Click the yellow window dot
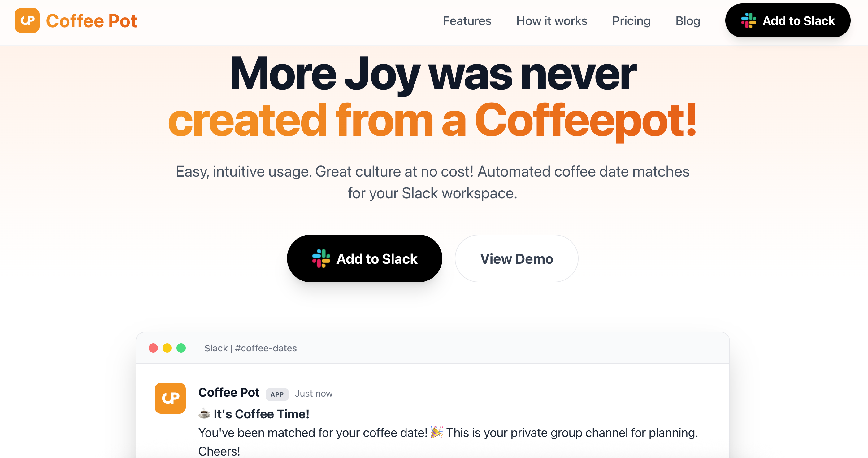This screenshot has width=868, height=458. [167, 348]
